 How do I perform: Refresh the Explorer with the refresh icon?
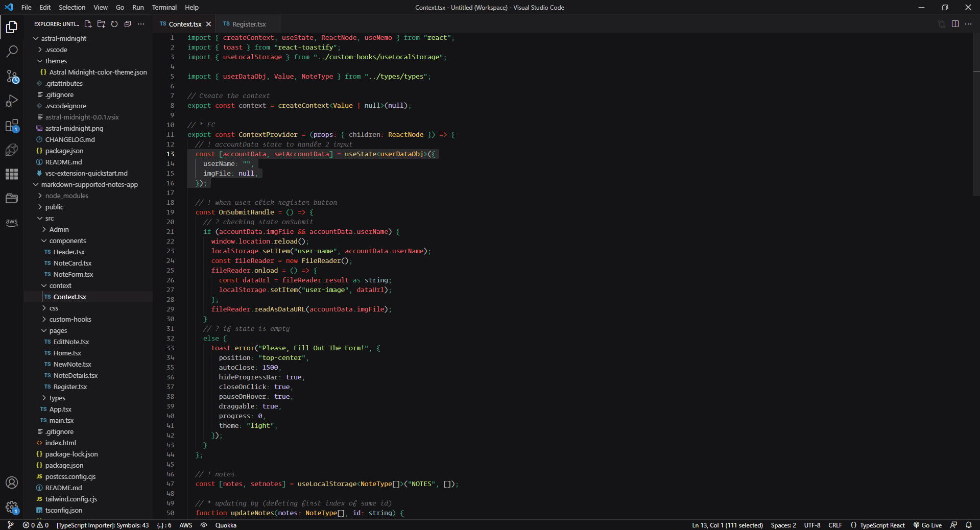click(x=114, y=24)
